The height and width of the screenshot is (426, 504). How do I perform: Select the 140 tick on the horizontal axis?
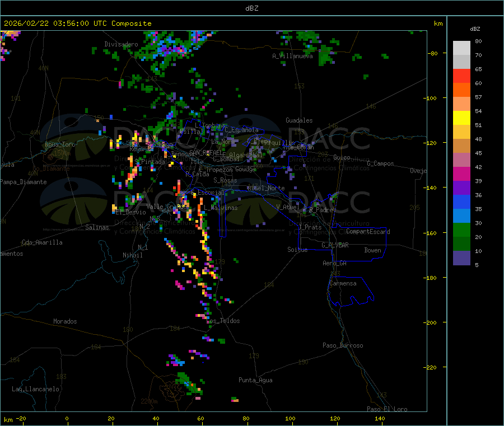380,418
